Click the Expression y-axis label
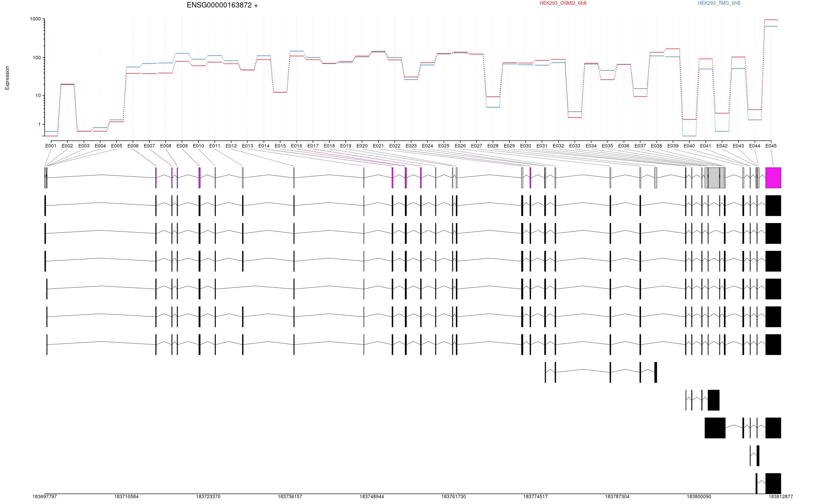Image resolution: width=818 pixels, height=504 pixels. 7,78
